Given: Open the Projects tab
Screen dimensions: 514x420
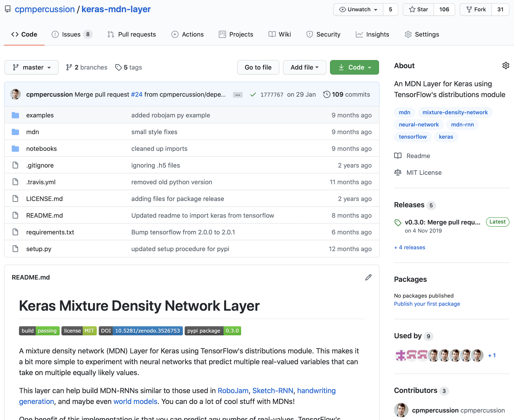Looking at the screenshot, I should (x=236, y=35).
